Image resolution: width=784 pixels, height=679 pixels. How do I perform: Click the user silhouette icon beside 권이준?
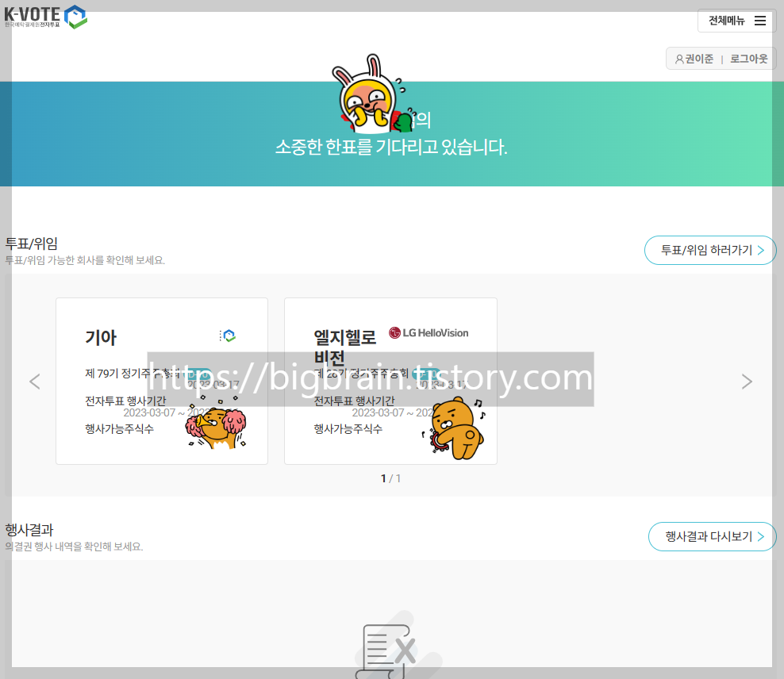tap(679, 59)
